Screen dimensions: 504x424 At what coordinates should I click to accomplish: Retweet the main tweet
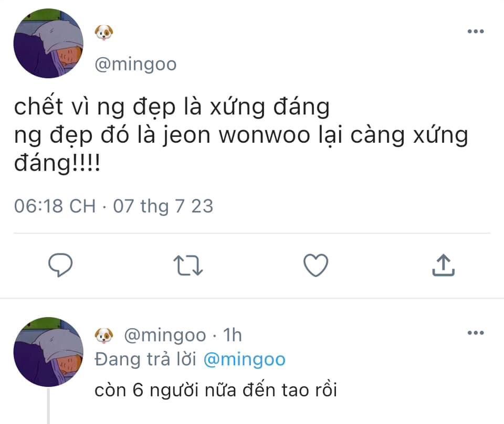click(x=188, y=266)
